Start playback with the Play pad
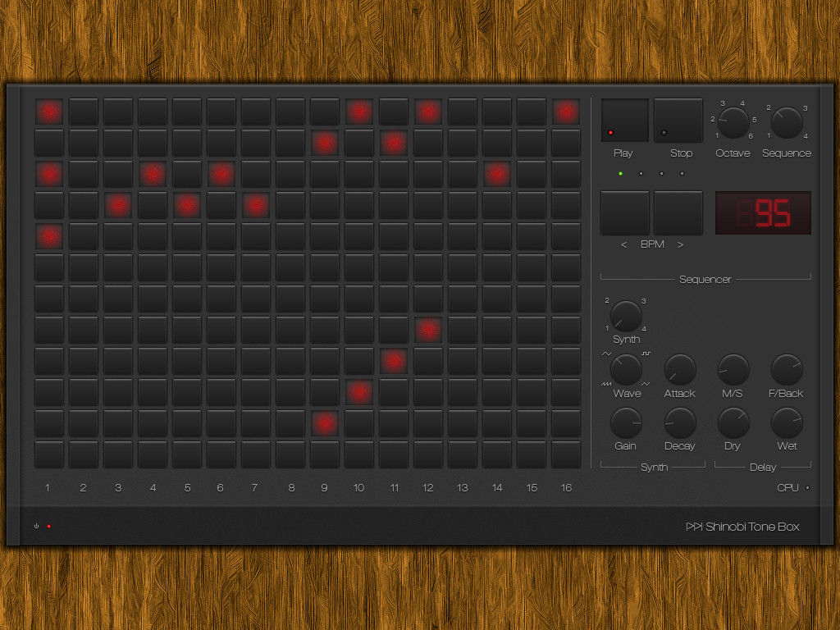This screenshot has width=840, height=630. click(x=624, y=120)
